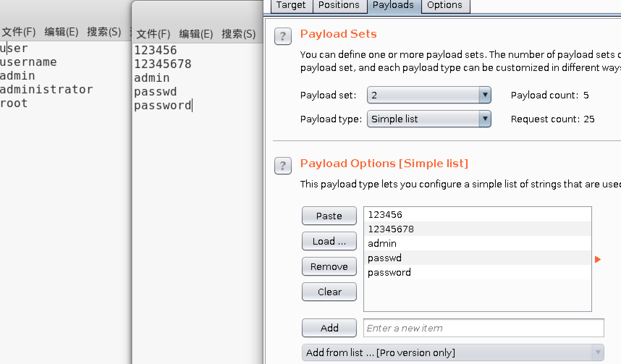
Task: Select the Payloads tab
Action: (393, 5)
